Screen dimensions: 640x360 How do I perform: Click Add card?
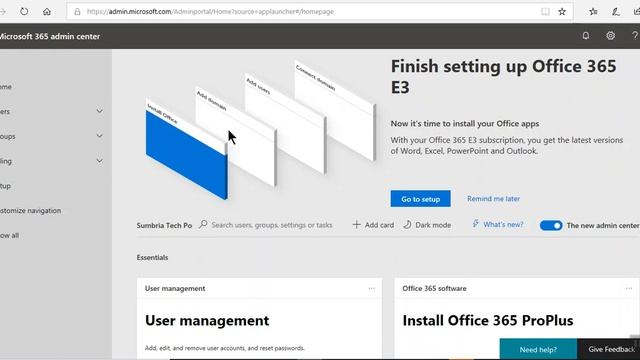tap(373, 225)
